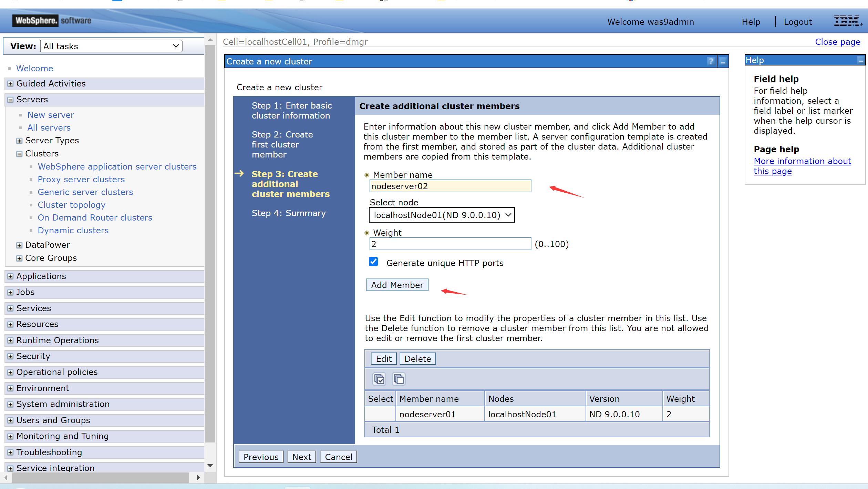The image size is (868, 489).
Task: Click scroll-down arrow of navigation pane
Action: click(210, 466)
